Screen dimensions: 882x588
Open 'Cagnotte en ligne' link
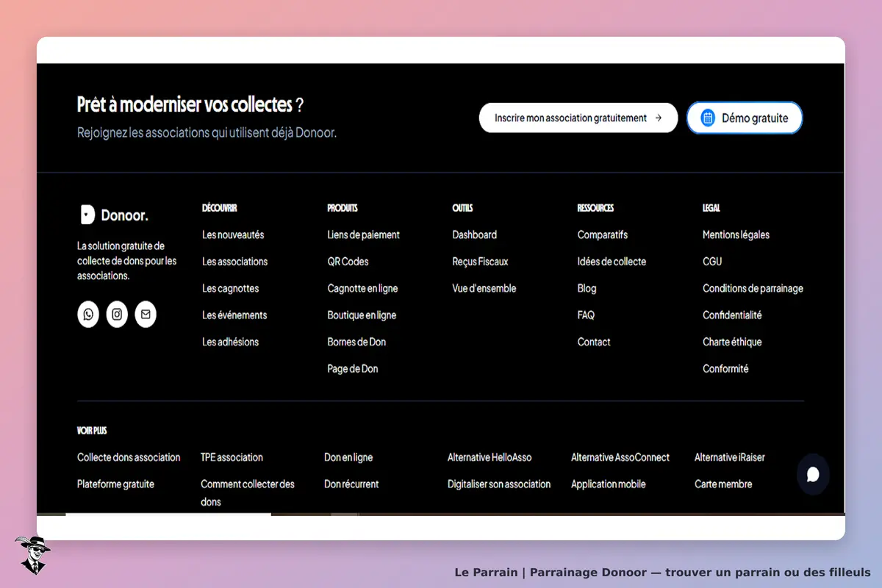point(363,289)
